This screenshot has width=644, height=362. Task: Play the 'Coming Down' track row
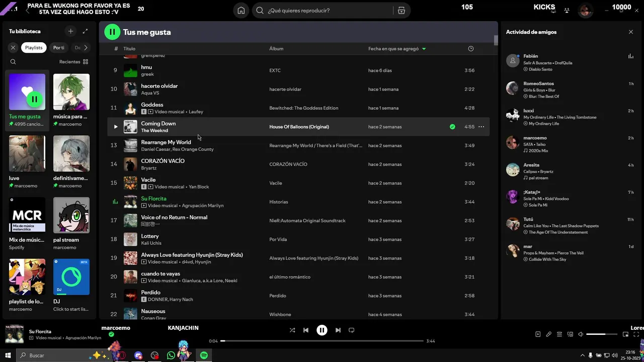(x=115, y=127)
